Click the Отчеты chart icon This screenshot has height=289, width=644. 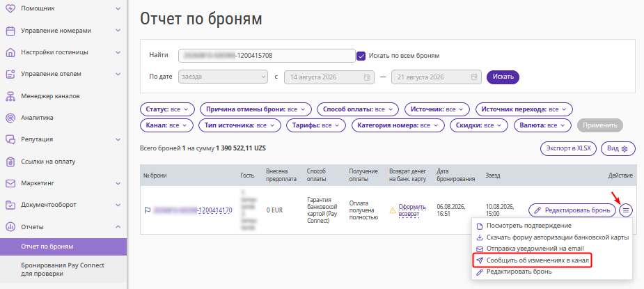[10, 226]
